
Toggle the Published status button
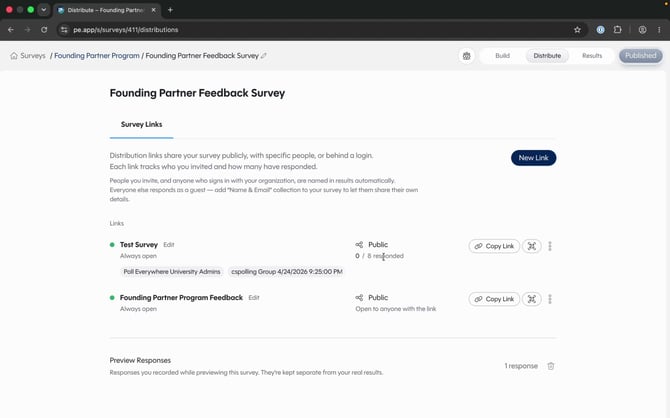tap(641, 56)
